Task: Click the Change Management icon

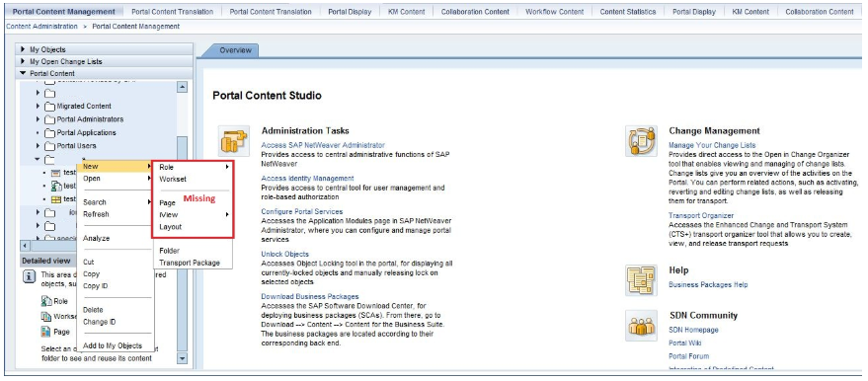Action: coord(641,141)
